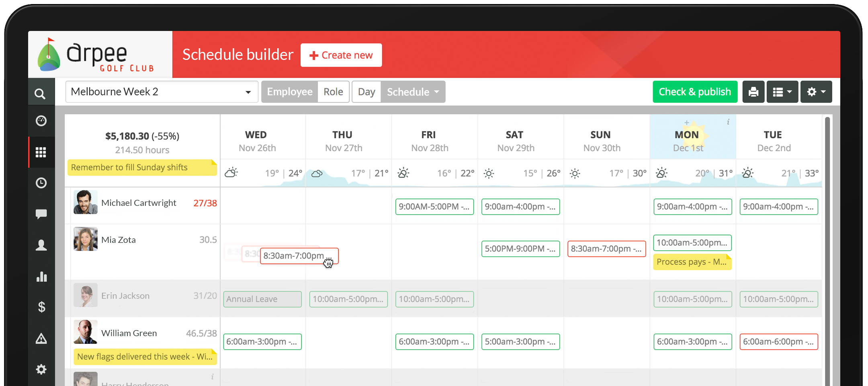Click the plus icon above MON header

(x=687, y=122)
